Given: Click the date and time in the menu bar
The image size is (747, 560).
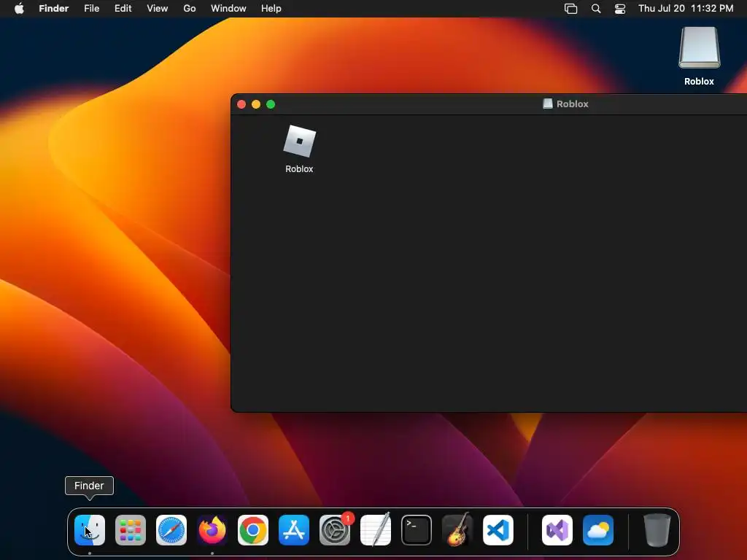Looking at the screenshot, I should [686, 9].
